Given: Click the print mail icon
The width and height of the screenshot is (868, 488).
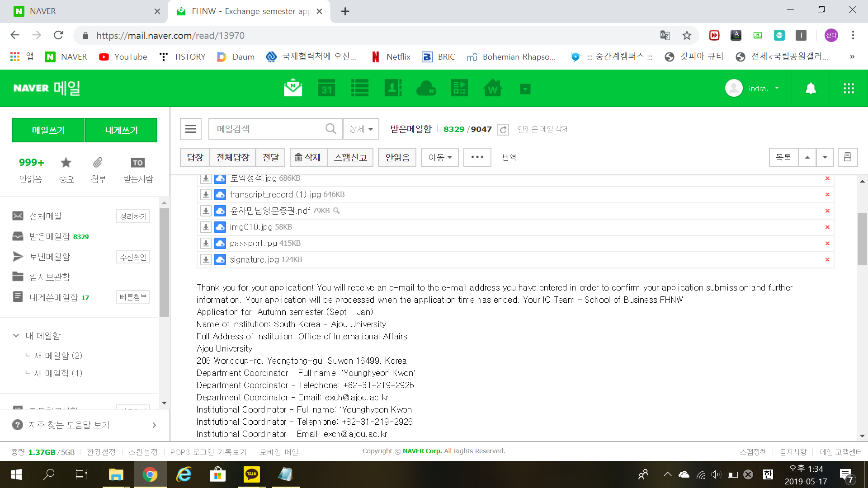Looking at the screenshot, I should 847,157.
